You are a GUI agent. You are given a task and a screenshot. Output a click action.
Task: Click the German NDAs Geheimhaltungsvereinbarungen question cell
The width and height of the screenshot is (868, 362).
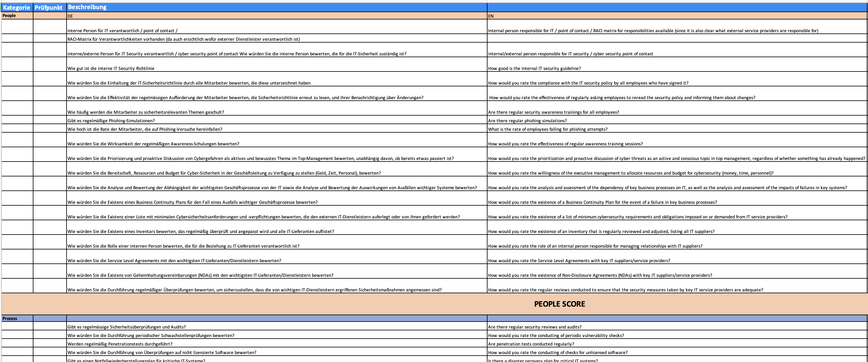click(x=201, y=275)
